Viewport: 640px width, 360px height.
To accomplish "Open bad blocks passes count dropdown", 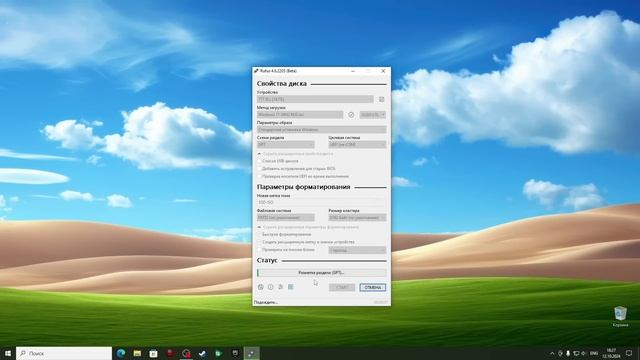I will click(358, 250).
